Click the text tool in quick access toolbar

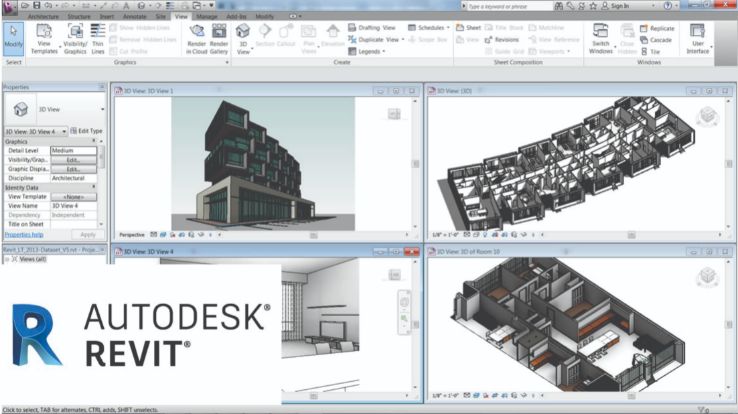[x=126, y=6]
